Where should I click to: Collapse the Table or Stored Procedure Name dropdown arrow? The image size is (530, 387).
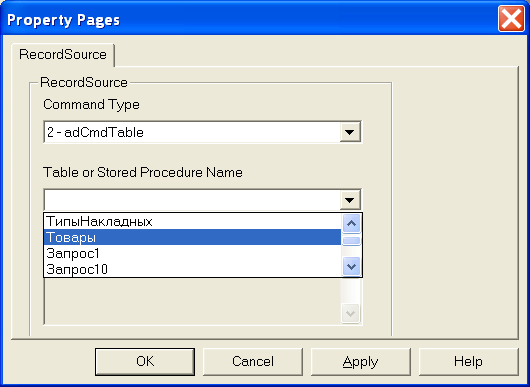click(x=350, y=200)
